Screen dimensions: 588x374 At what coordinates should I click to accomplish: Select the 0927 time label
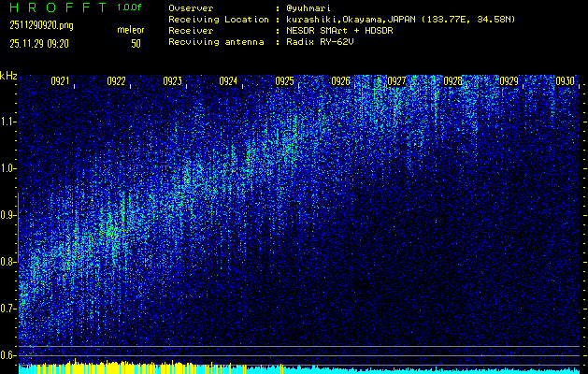tap(396, 81)
